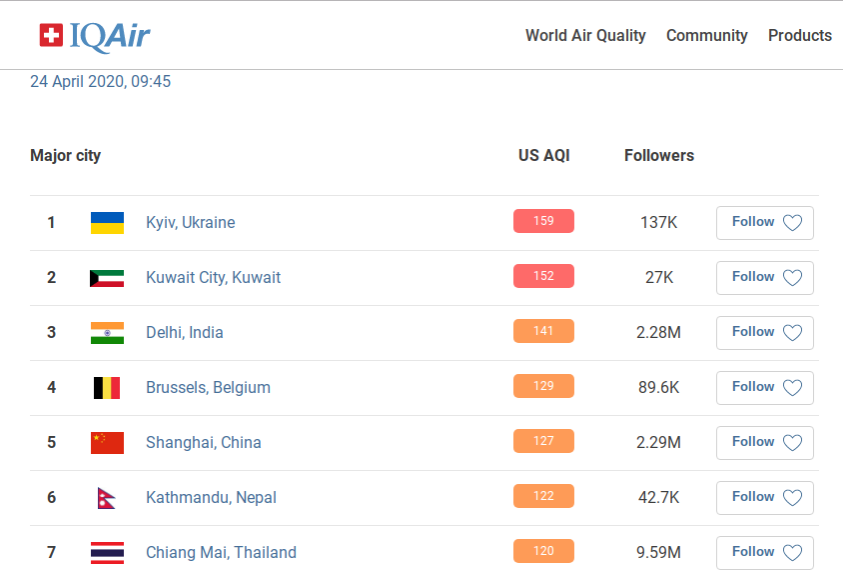Click the India flag icon

tap(107, 332)
